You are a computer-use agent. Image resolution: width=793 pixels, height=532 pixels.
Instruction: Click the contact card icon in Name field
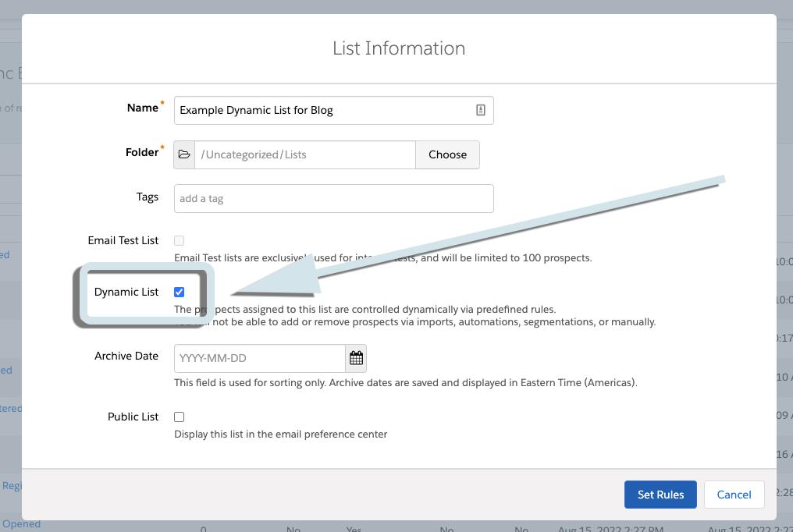pos(481,110)
